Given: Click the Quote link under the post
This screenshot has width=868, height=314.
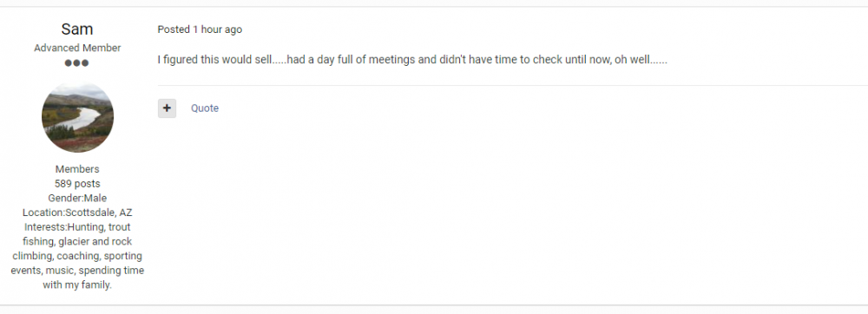Looking at the screenshot, I should (205, 108).
